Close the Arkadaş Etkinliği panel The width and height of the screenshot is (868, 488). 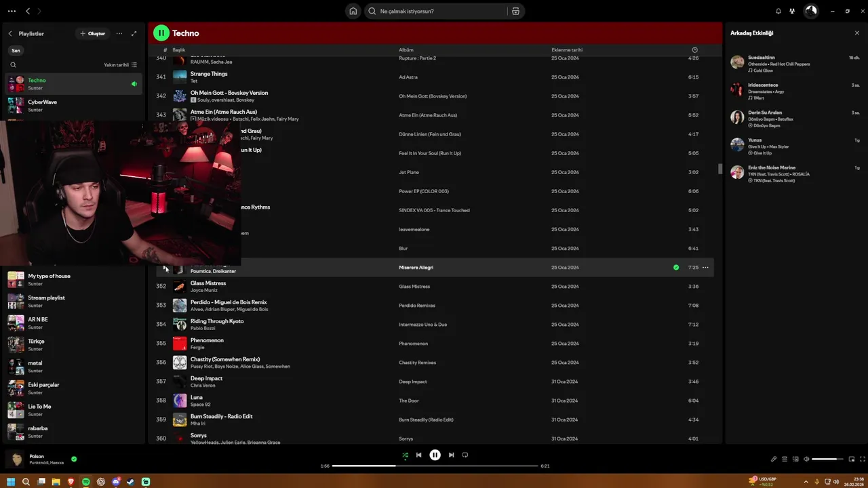pos(856,33)
